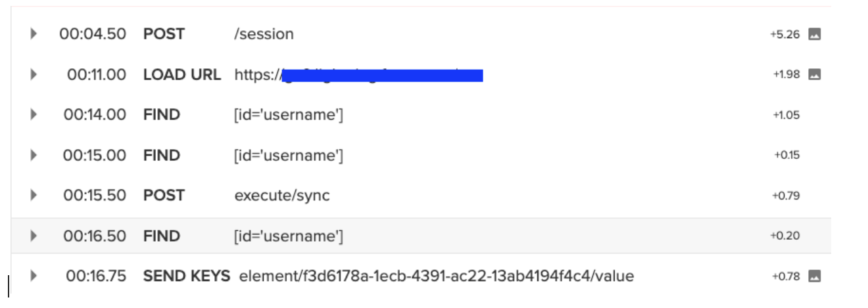Viewport: 868px width, 308px height.
Task: Click the +5.26 duration value
Action: pos(784,35)
